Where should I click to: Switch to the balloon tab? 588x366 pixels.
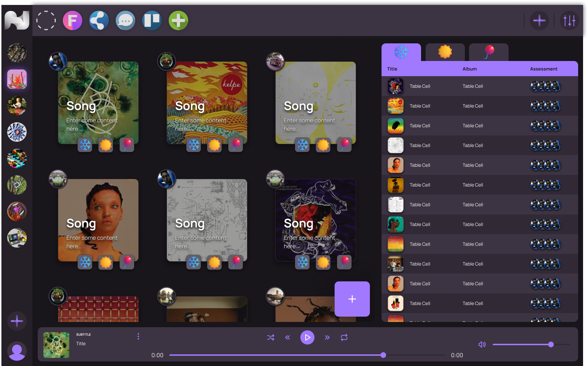click(x=489, y=52)
